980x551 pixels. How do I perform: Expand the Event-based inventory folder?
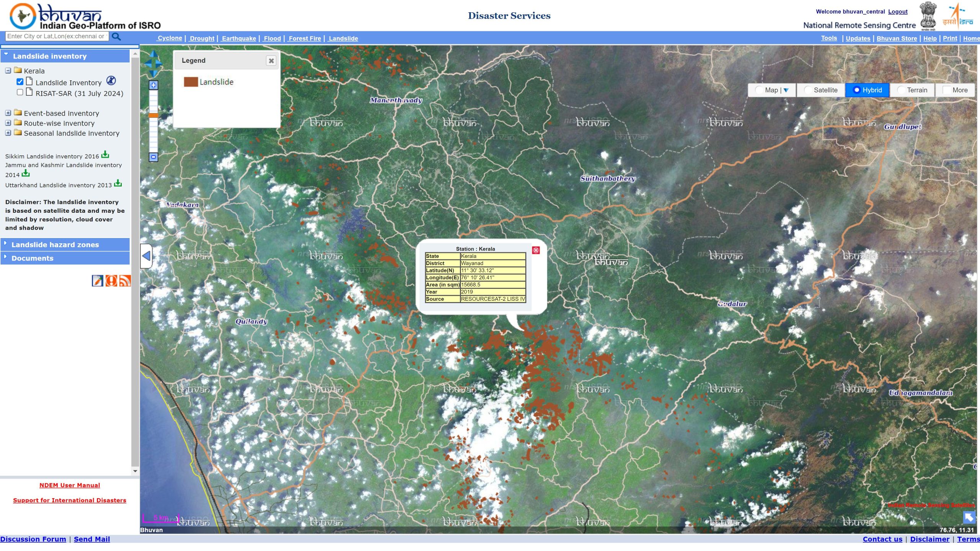coord(8,113)
